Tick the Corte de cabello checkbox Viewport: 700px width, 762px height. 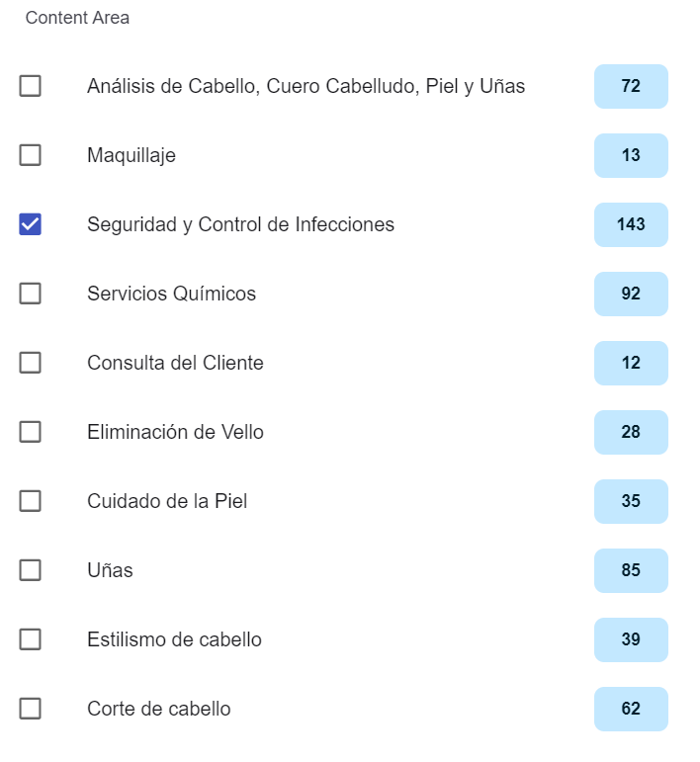point(31,709)
